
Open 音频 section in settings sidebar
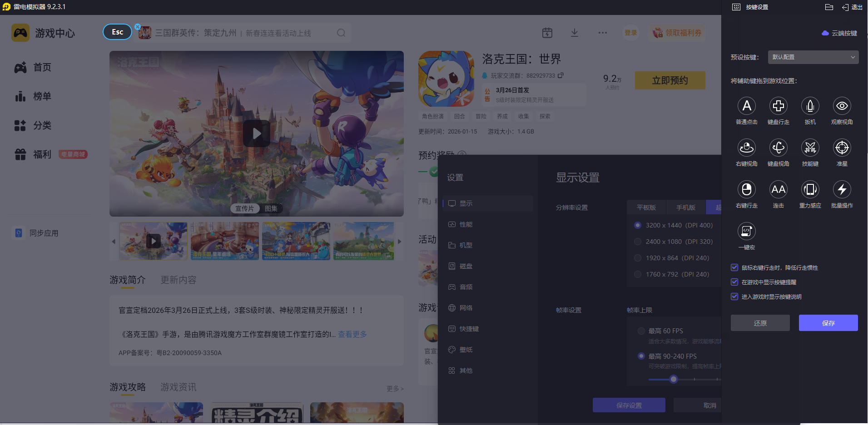(x=488, y=287)
